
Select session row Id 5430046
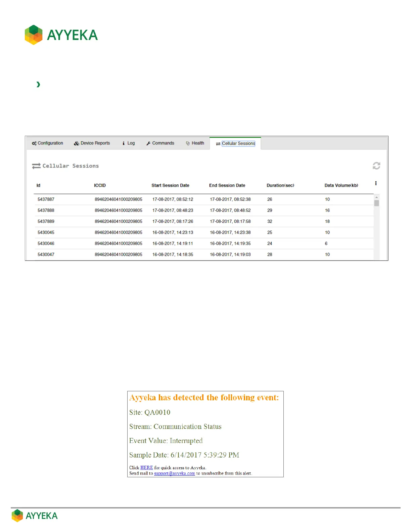(x=203, y=243)
